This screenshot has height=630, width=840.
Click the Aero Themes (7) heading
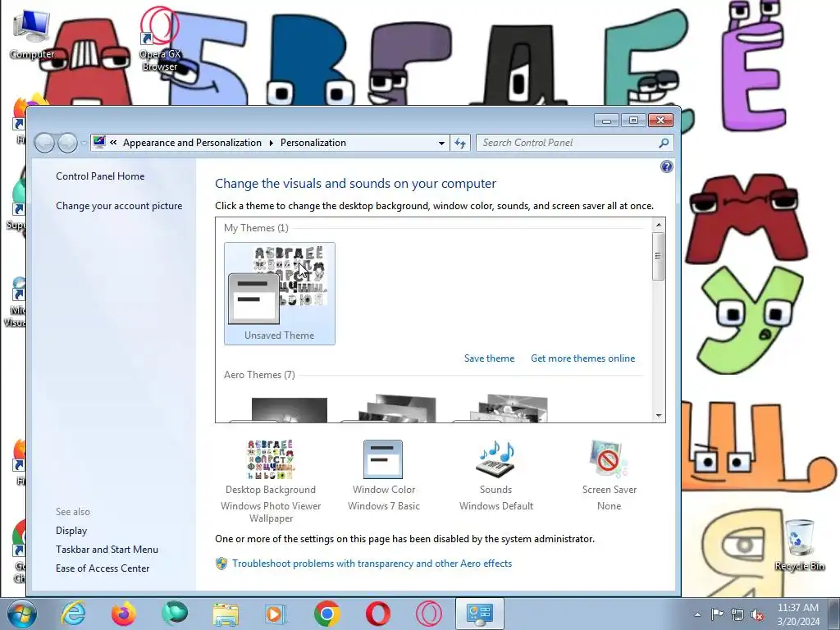coord(259,375)
